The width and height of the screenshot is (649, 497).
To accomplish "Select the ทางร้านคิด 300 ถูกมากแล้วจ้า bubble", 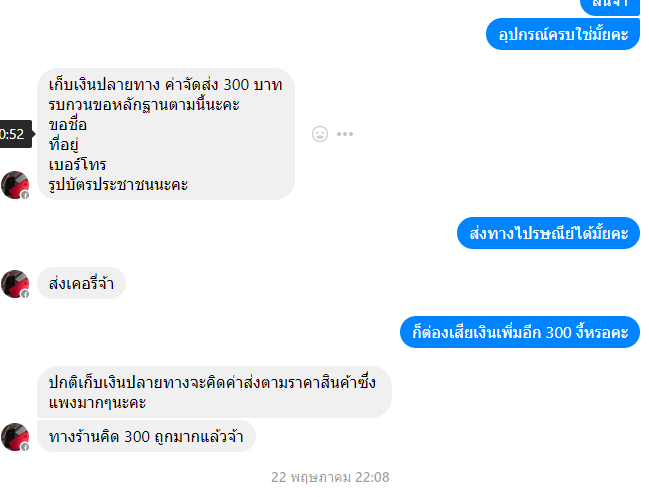I will [x=147, y=436].
